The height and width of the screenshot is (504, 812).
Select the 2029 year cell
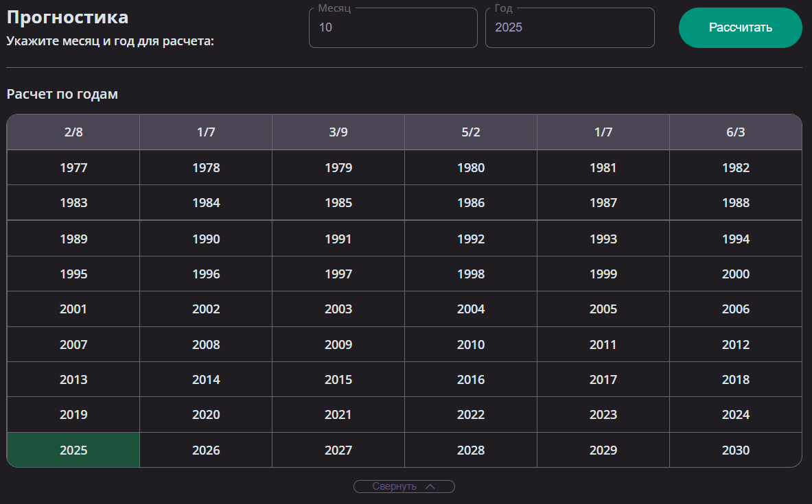pos(603,450)
